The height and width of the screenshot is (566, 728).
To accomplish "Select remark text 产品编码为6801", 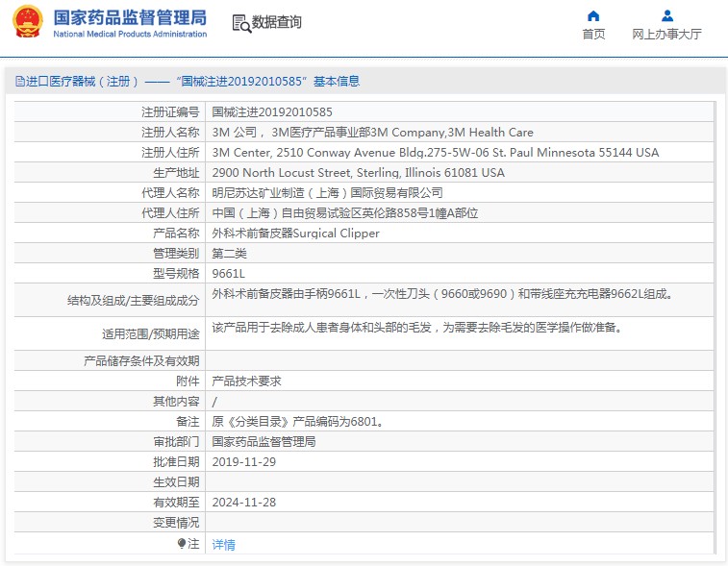I will point(297,422).
